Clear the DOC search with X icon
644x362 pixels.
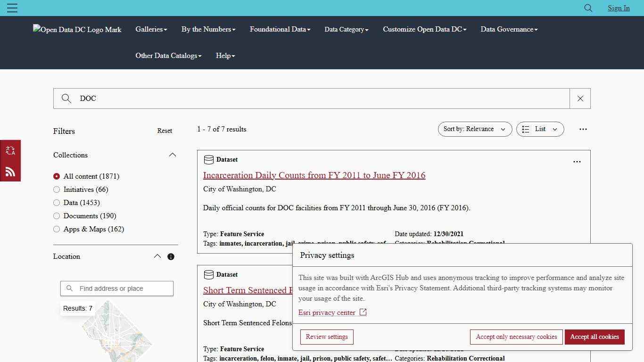pos(580,99)
